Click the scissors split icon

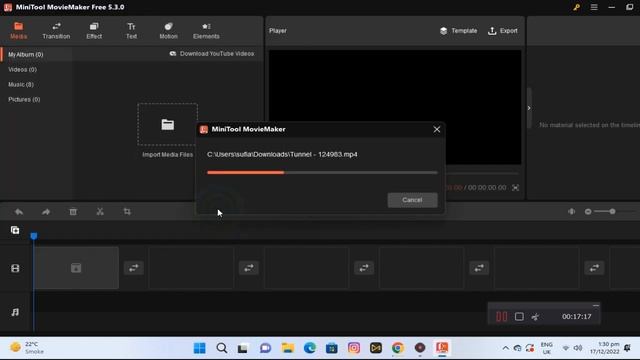(x=100, y=212)
